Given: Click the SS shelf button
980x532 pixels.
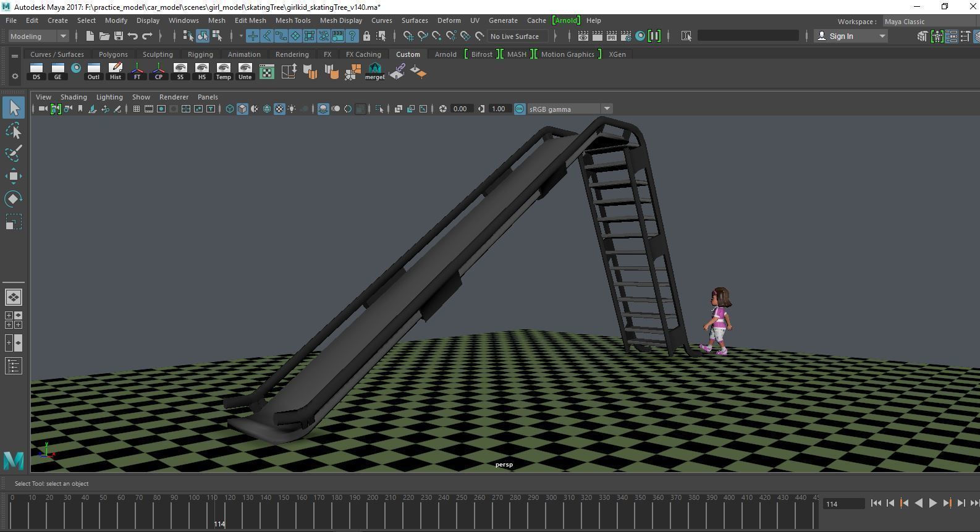Looking at the screenshot, I should tap(180, 72).
